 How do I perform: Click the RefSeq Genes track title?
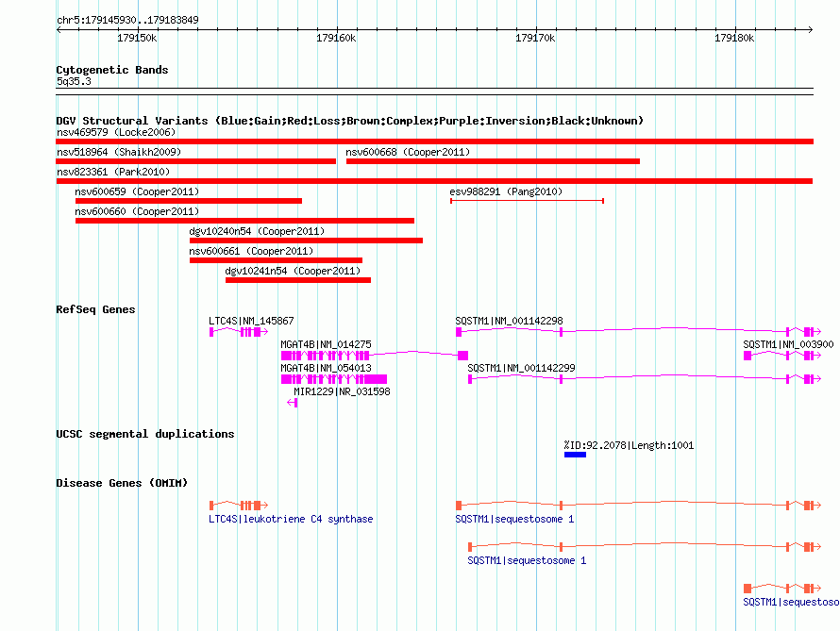(95, 309)
